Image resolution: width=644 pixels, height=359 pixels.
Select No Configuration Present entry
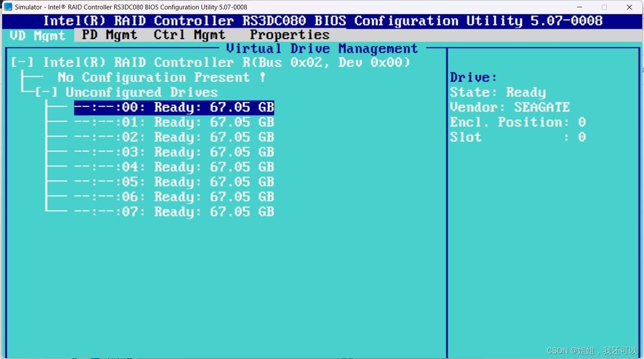click(x=162, y=77)
